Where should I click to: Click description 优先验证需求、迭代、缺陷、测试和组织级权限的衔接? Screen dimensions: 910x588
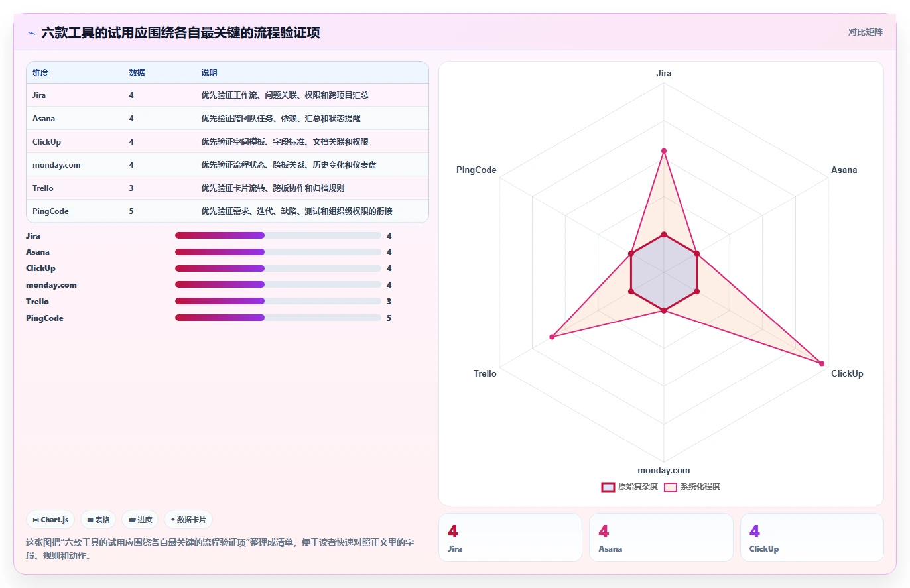[296, 211]
